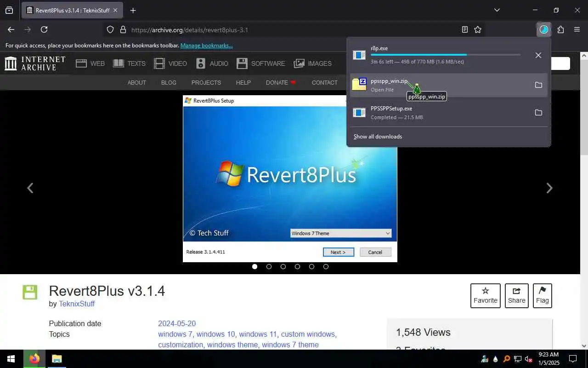Open the IMAGES section
Screen dimensions: 588x368
tap(312, 63)
